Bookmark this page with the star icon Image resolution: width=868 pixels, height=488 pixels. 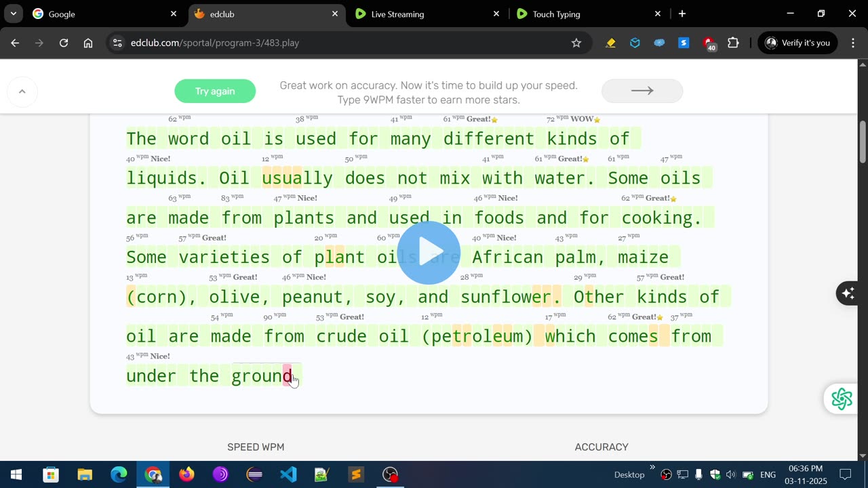[x=576, y=43]
